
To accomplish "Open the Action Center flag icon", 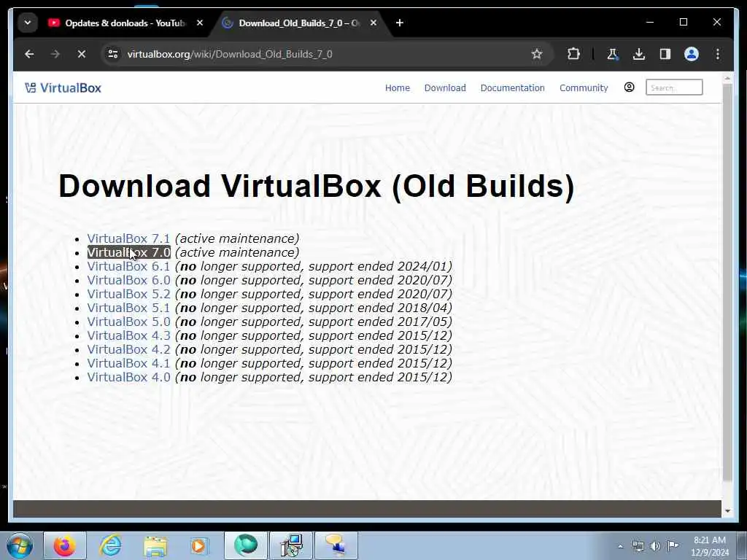I will click(x=673, y=545).
